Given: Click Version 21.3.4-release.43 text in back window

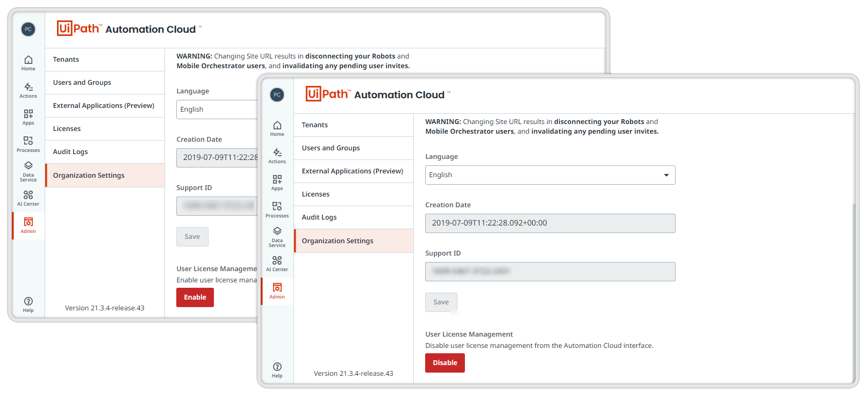Looking at the screenshot, I should [x=105, y=308].
